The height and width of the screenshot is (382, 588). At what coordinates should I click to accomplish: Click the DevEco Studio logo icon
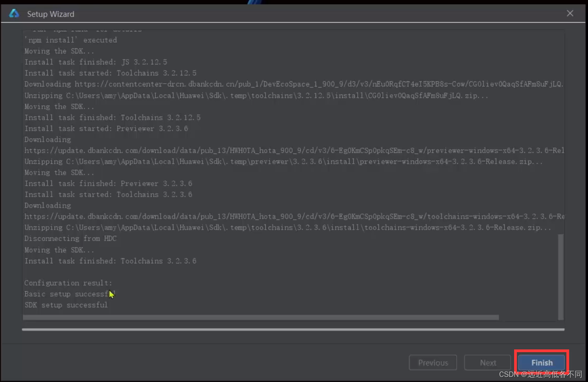click(14, 13)
